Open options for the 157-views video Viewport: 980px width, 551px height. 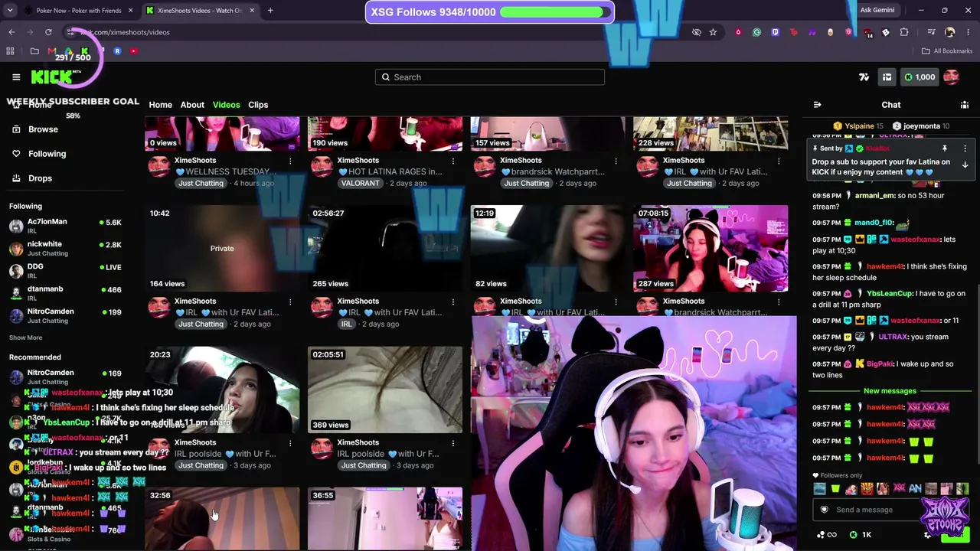pos(616,161)
